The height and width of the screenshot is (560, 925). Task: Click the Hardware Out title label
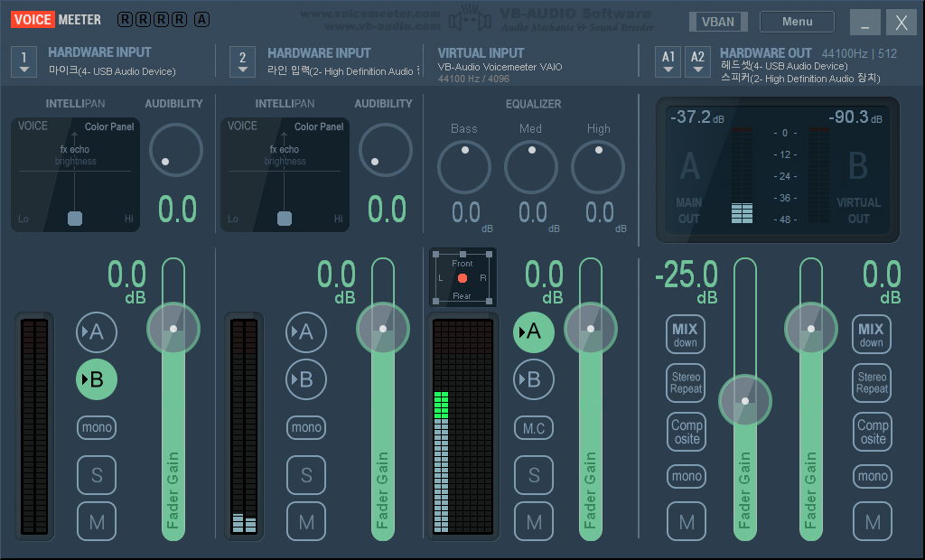tap(766, 53)
